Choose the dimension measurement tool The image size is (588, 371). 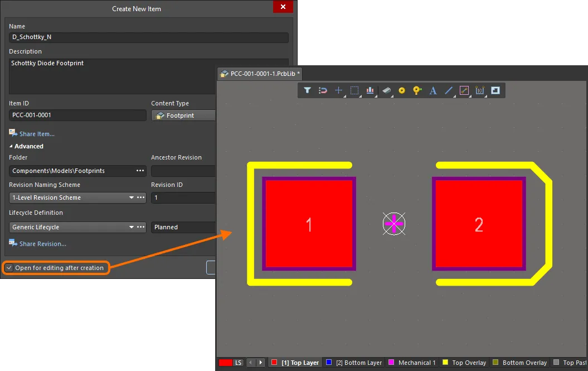pyautogui.click(x=480, y=90)
